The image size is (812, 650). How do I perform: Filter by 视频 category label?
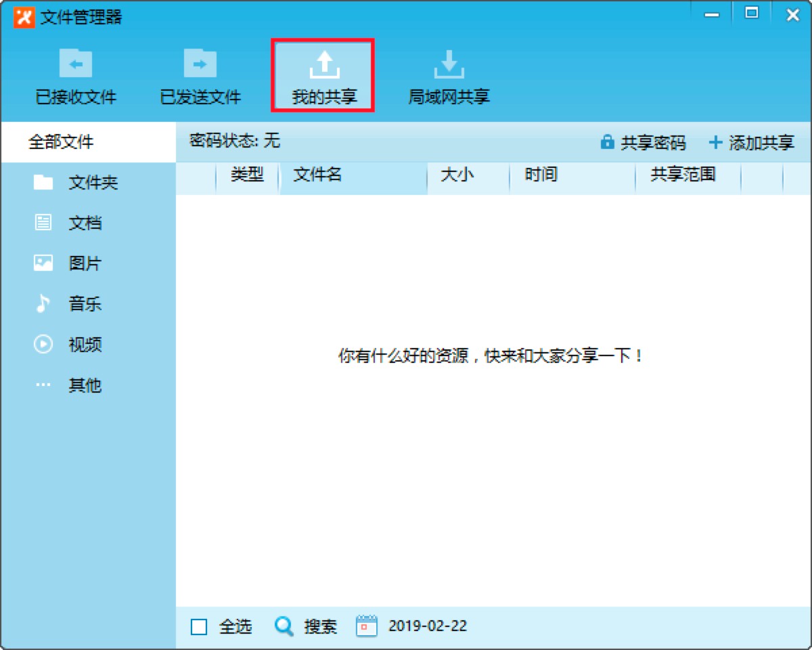click(x=85, y=345)
